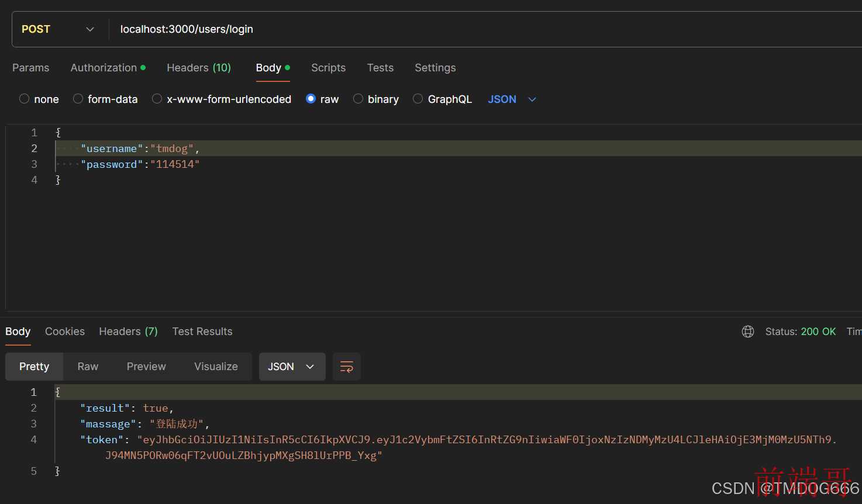This screenshot has width=862, height=504.
Task: Switch response view to Visualize
Action: pos(216,367)
